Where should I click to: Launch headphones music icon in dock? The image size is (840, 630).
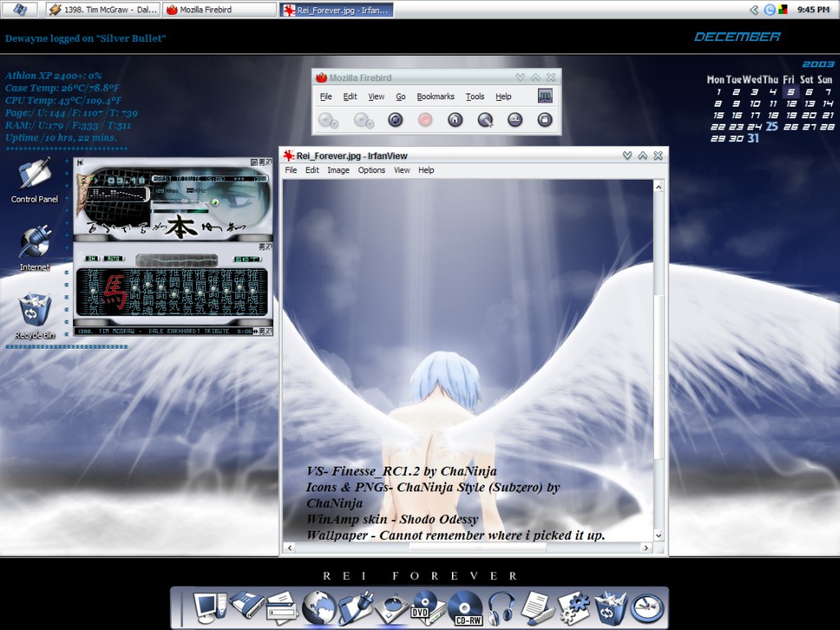tap(501, 608)
